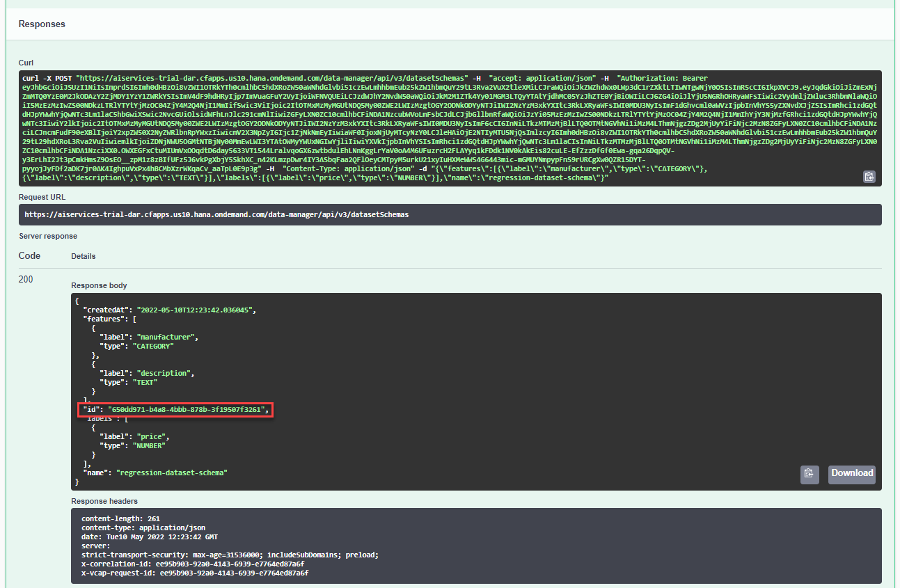Image resolution: width=900 pixels, height=588 pixels.
Task: Click the x-vcap-request-id header line
Action: [x=195, y=573]
